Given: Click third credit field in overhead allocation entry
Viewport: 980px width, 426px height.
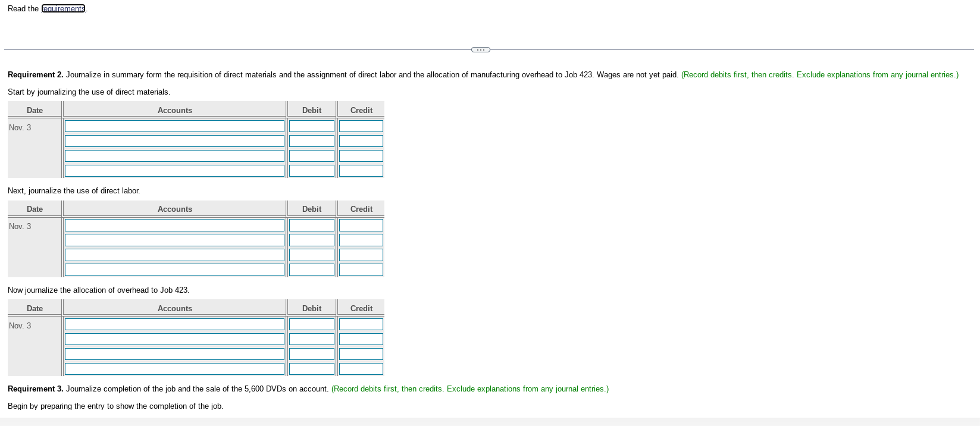Looking at the screenshot, I should point(361,354).
